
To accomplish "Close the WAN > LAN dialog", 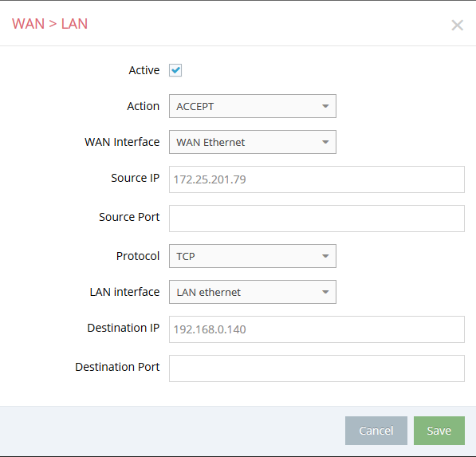I will (x=457, y=26).
